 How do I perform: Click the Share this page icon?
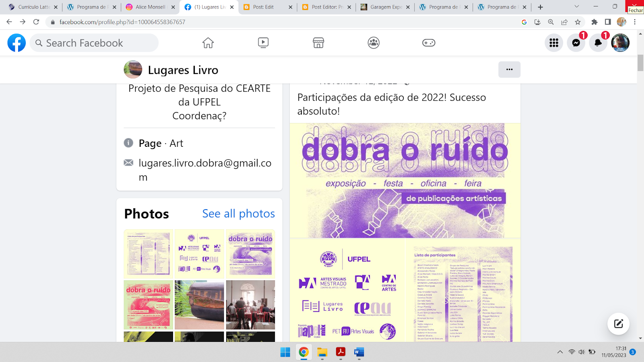point(564,22)
